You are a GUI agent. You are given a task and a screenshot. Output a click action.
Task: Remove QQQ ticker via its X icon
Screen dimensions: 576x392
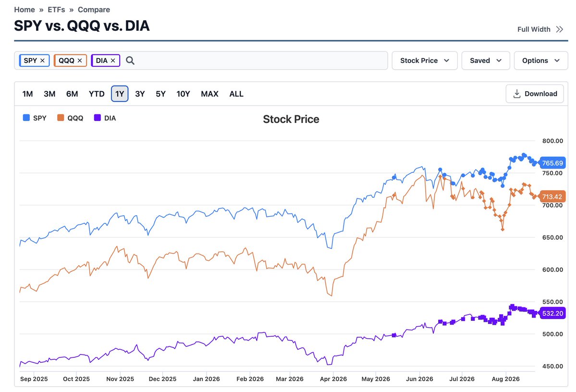[x=80, y=61]
